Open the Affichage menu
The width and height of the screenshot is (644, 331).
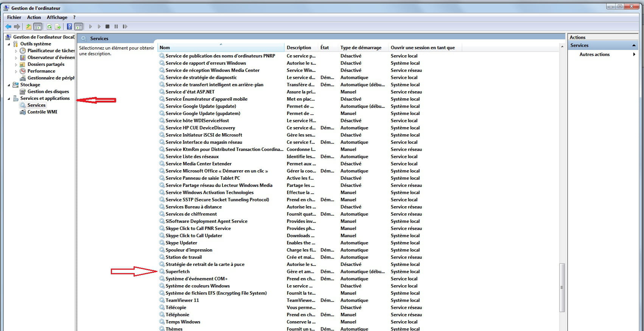tap(57, 17)
